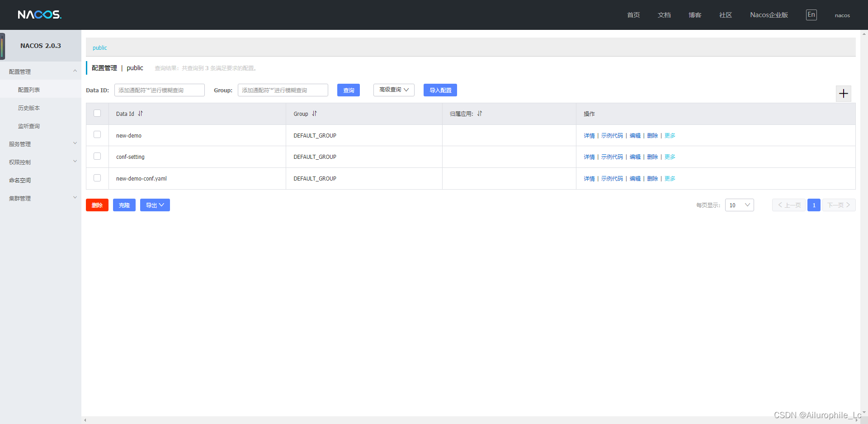Go to 首页 in top navigation

(633, 15)
